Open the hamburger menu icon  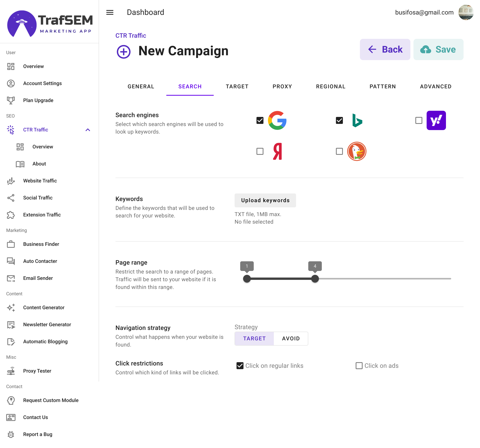(x=110, y=12)
